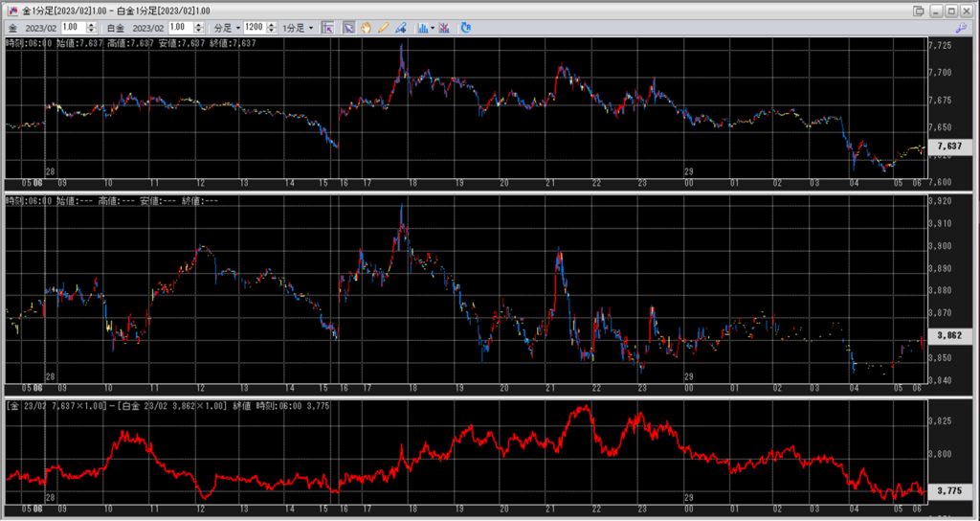Activate the hand pan tool
This screenshot has width=980, height=521.
click(367, 28)
